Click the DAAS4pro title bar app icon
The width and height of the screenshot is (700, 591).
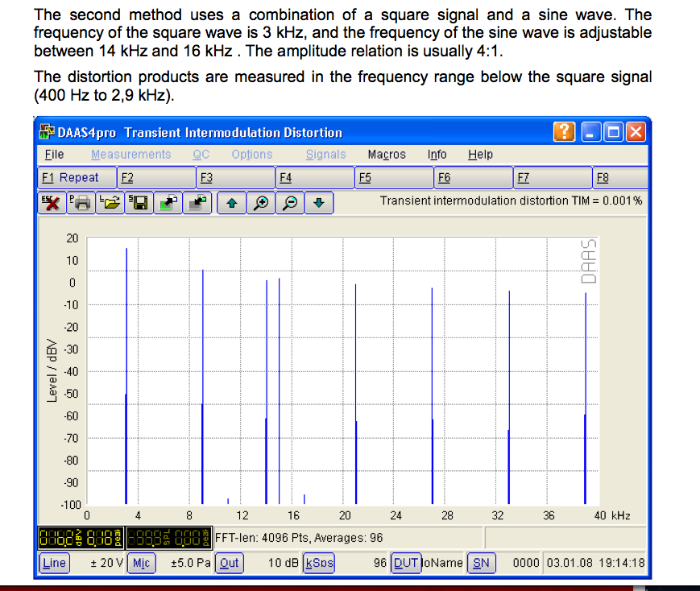point(47,132)
